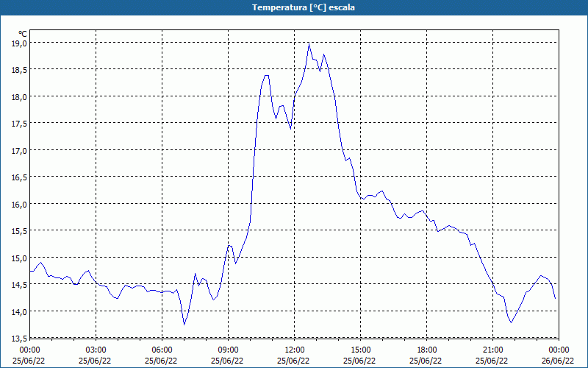Select the 06:00 time axis label
The height and width of the screenshot is (368, 588).
[x=162, y=350]
